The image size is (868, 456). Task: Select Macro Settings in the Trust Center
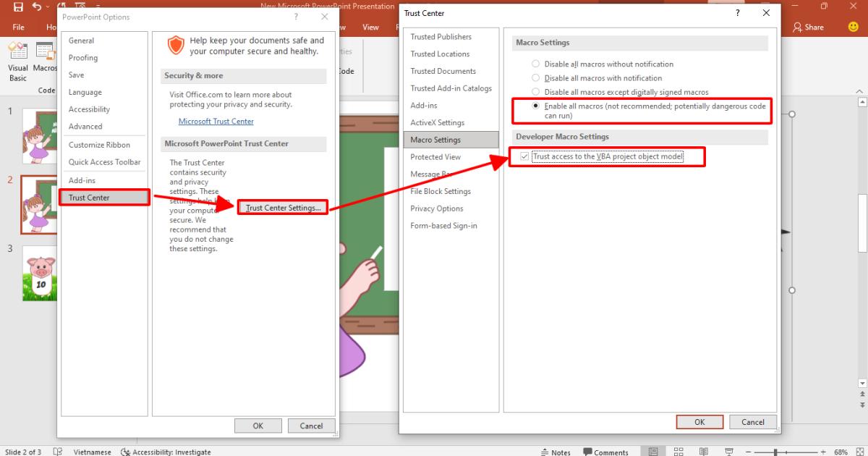(x=451, y=140)
